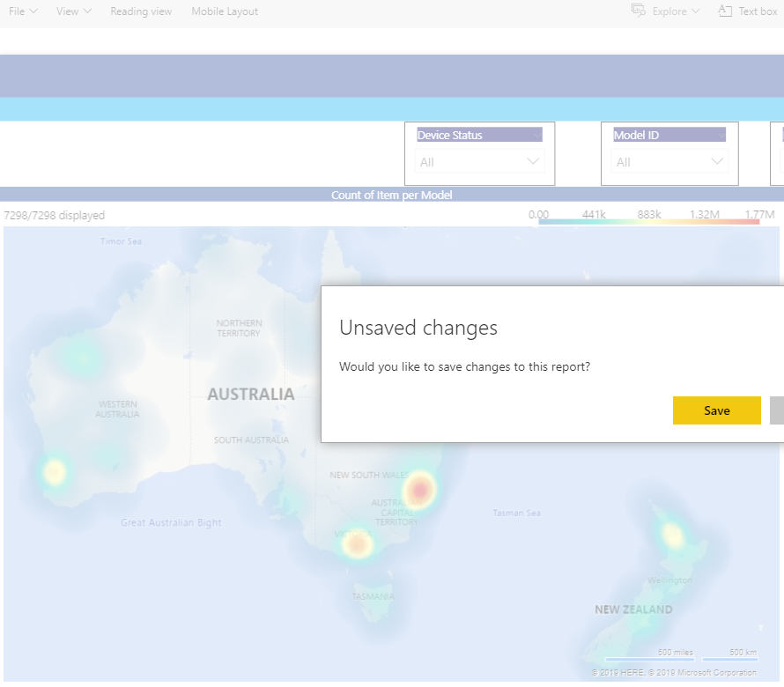Viewport: 784px width, 687px height.
Task: Click the Model ID slicer header
Action: click(669, 135)
